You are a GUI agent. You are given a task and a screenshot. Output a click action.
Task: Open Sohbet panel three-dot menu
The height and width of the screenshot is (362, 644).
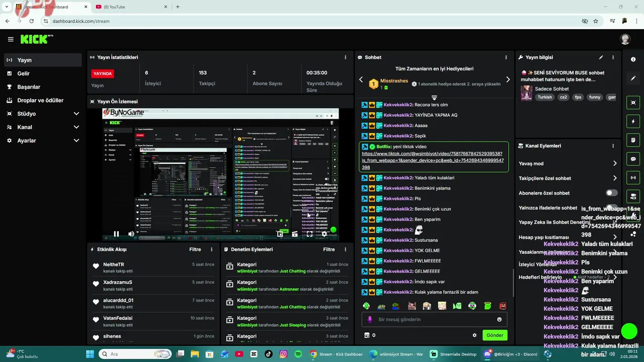click(x=506, y=57)
